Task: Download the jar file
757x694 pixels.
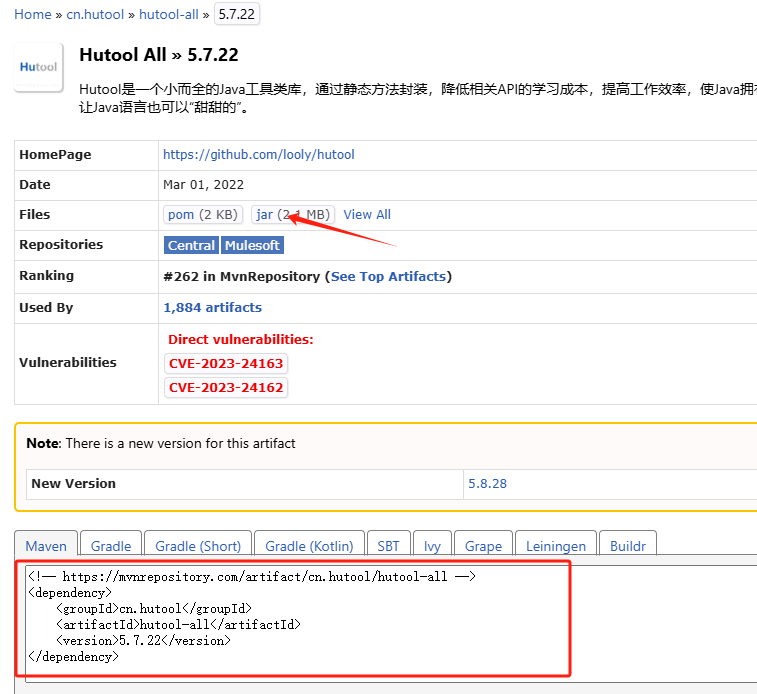Action: [x=293, y=215]
